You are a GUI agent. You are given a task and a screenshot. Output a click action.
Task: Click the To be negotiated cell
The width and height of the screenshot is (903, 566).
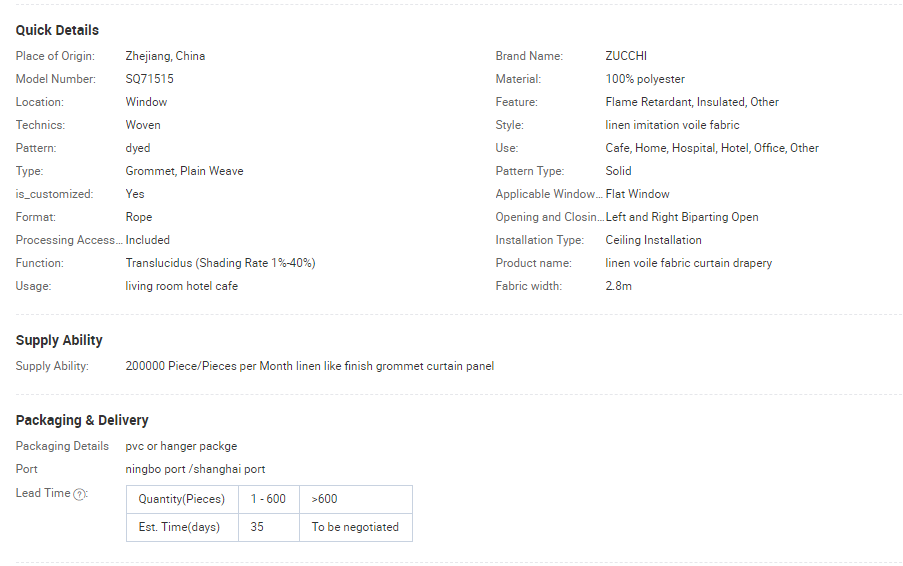point(355,527)
